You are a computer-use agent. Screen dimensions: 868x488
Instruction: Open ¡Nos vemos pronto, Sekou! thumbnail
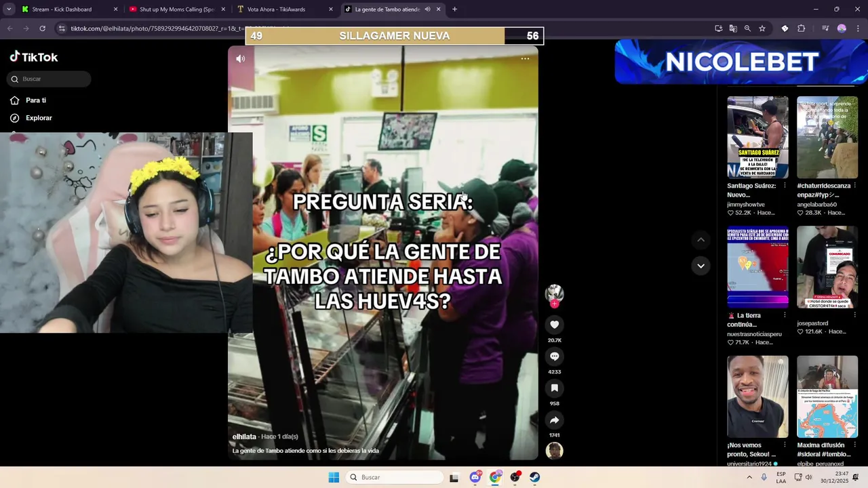757,396
